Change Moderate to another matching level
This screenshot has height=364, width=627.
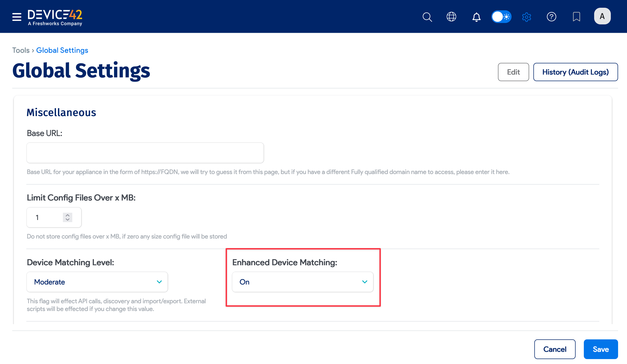pos(97,282)
